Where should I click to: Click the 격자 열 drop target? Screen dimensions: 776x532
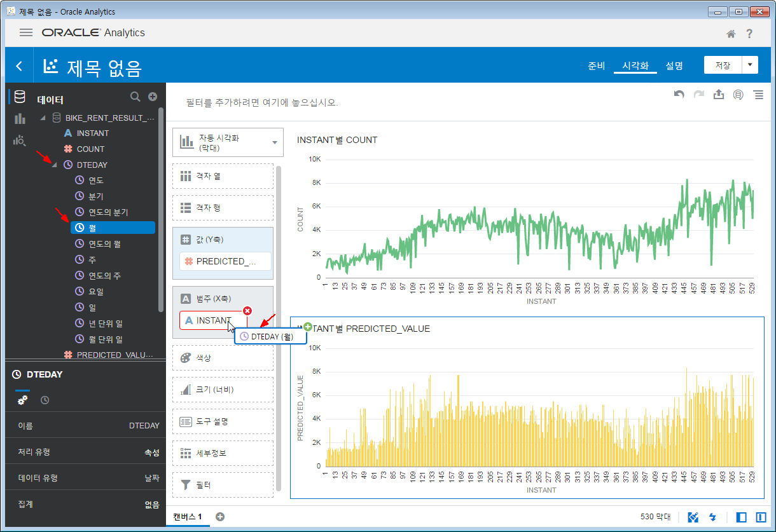(223, 176)
